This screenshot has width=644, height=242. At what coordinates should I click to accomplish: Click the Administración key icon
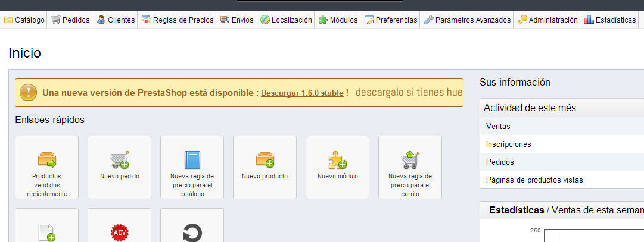pos(522,20)
